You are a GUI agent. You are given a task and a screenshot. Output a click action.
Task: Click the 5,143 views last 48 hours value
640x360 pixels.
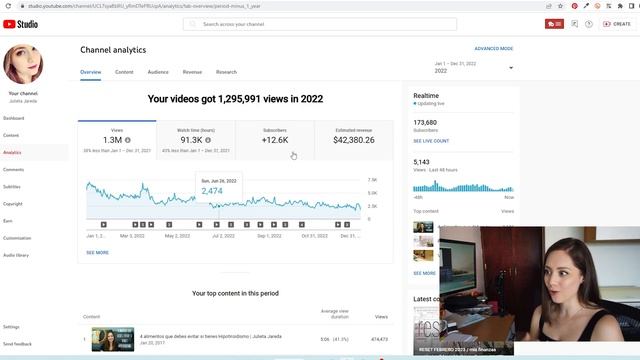pyautogui.click(x=421, y=162)
